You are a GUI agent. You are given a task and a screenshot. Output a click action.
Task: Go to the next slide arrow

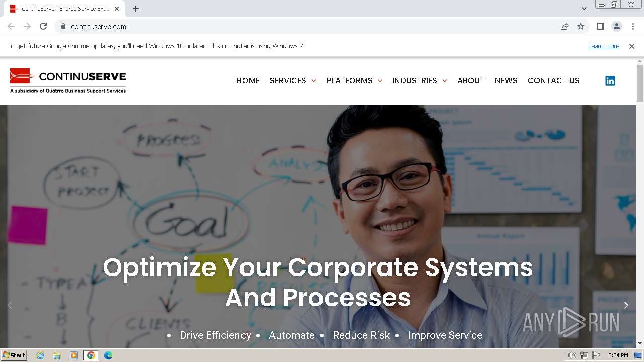[626, 305]
